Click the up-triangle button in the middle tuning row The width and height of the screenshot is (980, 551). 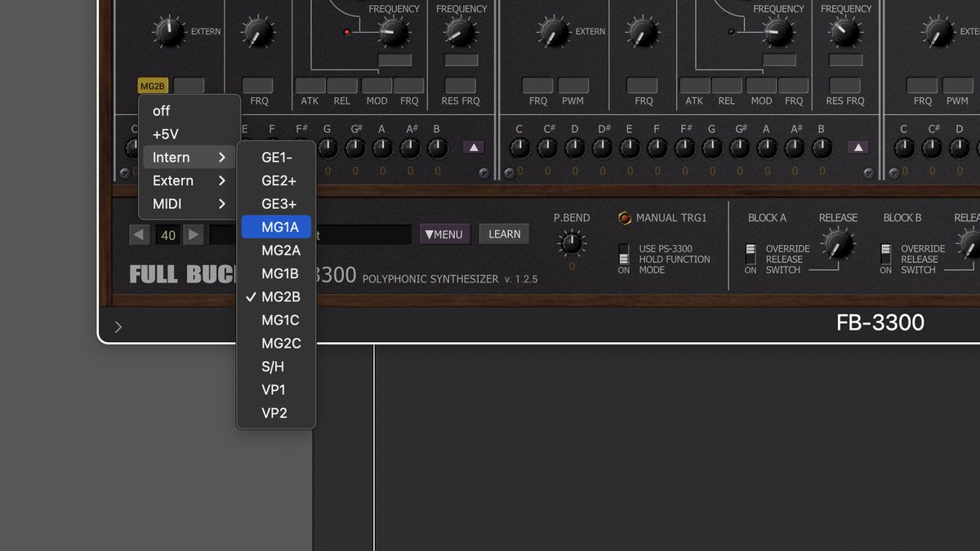857,148
